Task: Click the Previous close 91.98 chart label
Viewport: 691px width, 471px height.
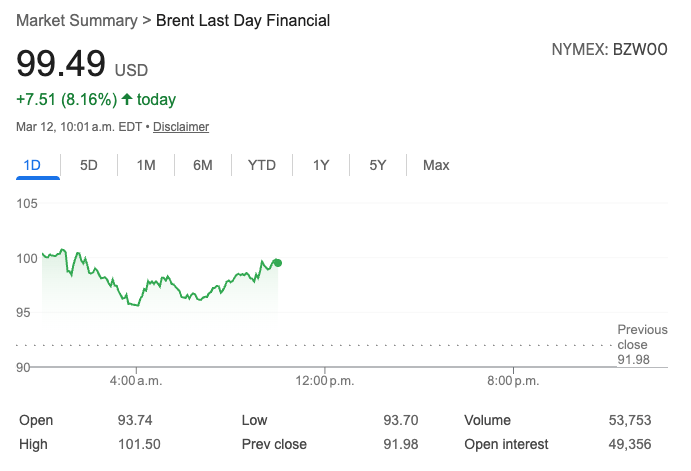Action: [641, 344]
